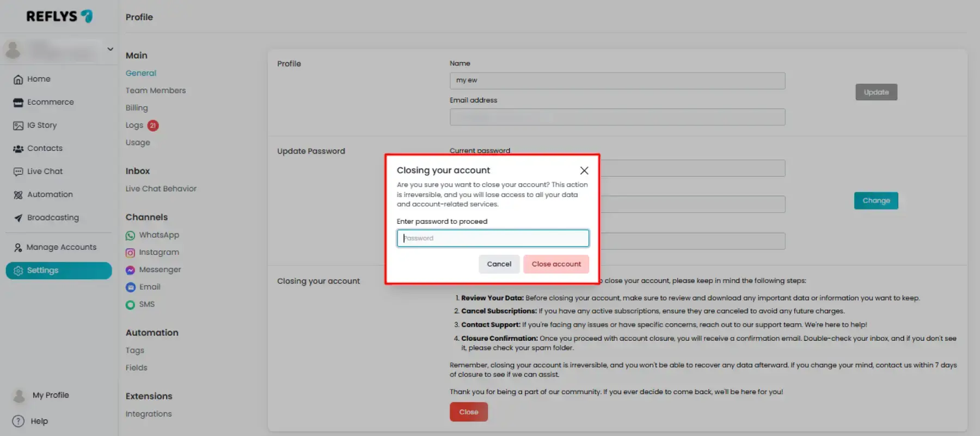Expand the account switcher chevron
Screen dimensions: 980x436
[111, 49]
